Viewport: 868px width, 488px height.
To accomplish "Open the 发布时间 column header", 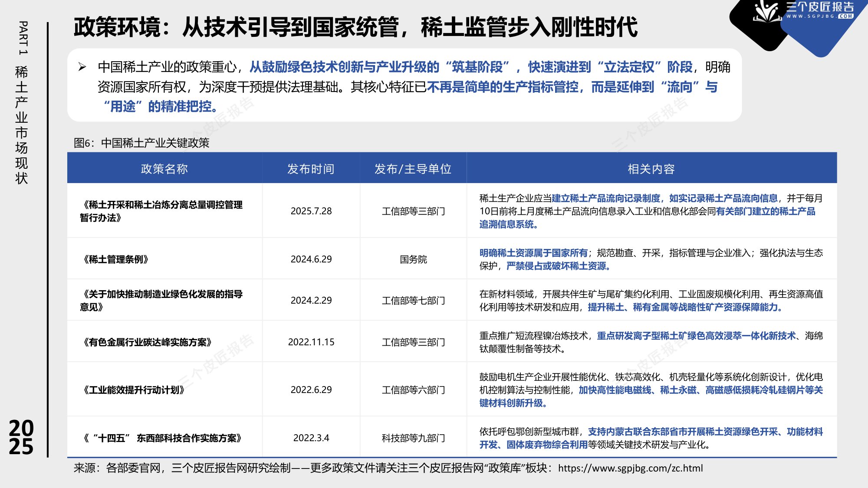I will [311, 170].
